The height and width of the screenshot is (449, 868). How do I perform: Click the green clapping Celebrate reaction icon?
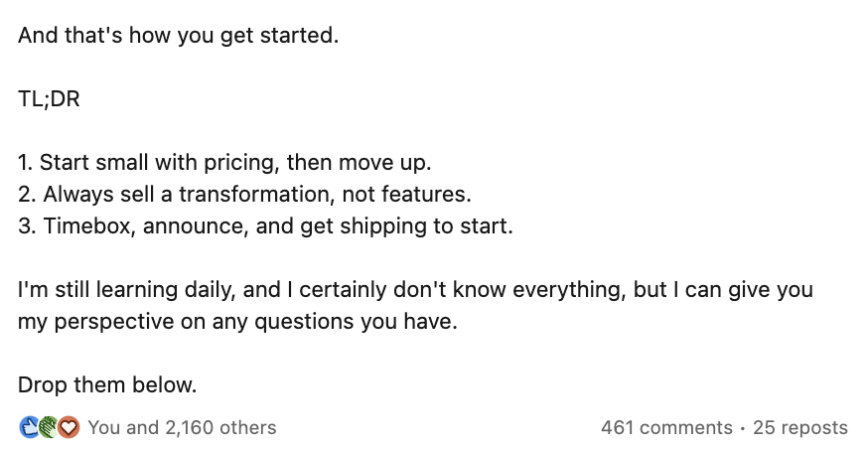pyautogui.click(x=48, y=427)
